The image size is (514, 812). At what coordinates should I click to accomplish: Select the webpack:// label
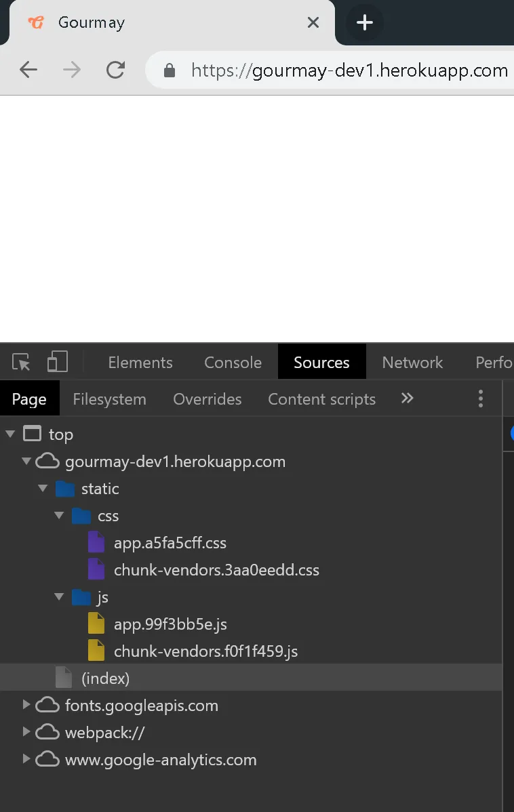click(x=104, y=732)
